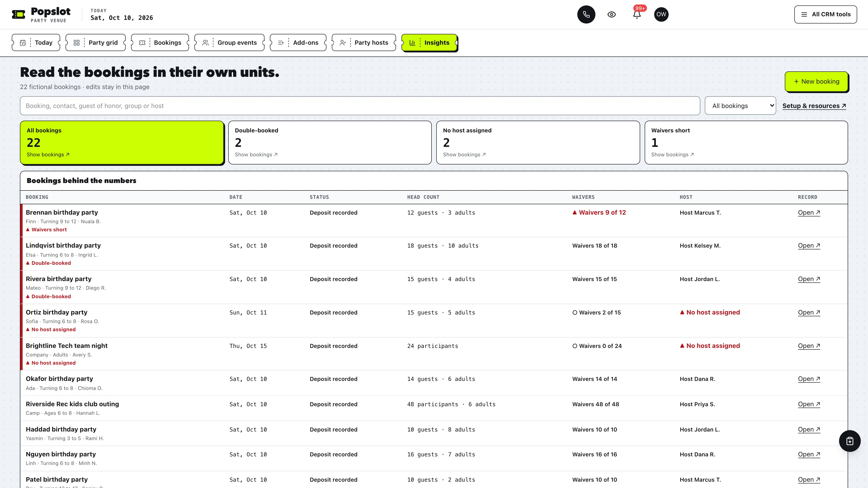Open the Brightline Tech team night record
The image size is (868, 488).
[809, 346]
